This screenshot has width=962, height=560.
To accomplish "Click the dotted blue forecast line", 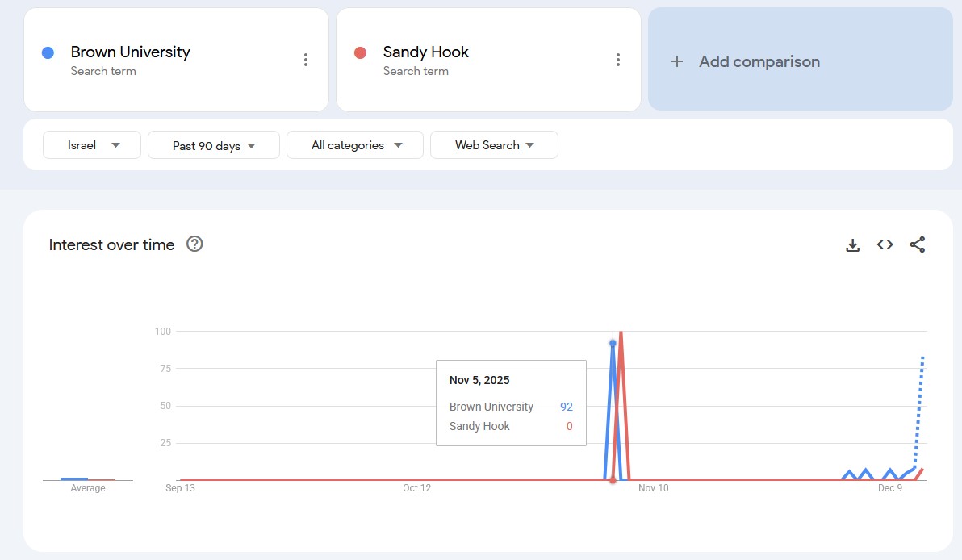I will pyautogui.click(x=919, y=411).
